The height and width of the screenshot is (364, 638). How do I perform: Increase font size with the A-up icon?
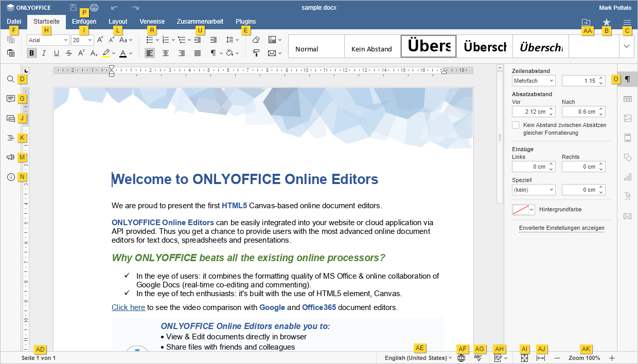(x=100, y=40)
